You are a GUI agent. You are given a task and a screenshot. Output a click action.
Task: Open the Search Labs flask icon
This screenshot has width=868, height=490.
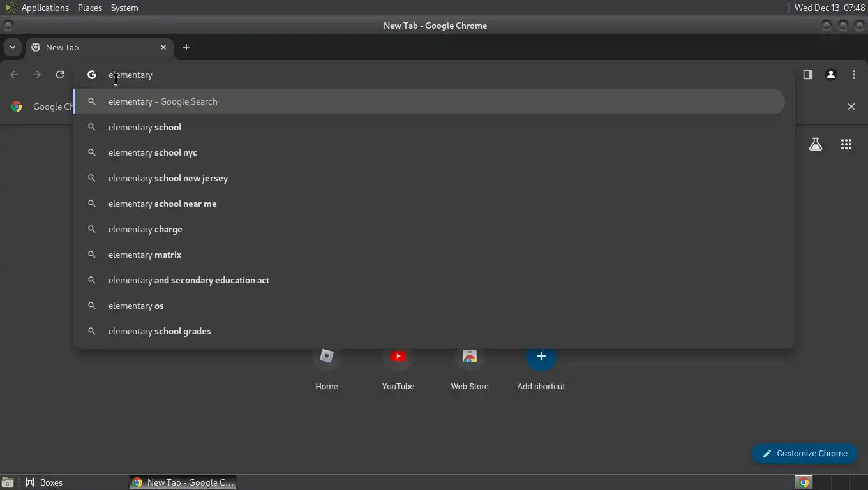click(816, 144)
